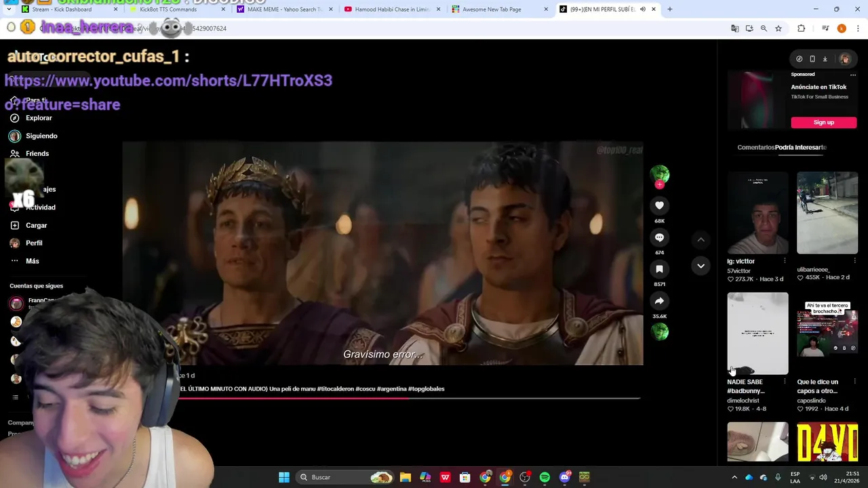Open WPS Office from the taskbar
The width and height of the screenshot is (868, 488).
[x=445, y=477]
